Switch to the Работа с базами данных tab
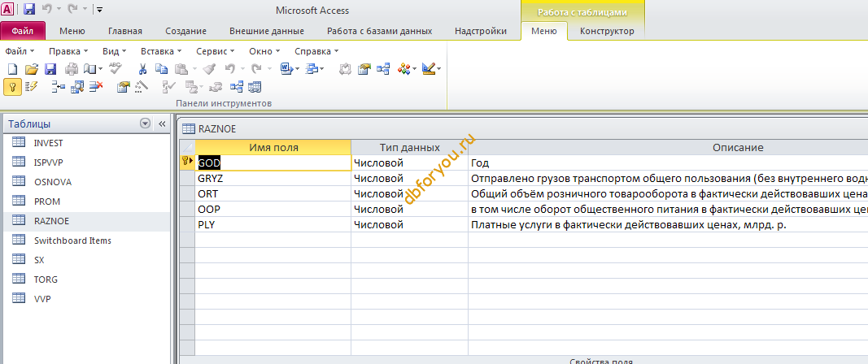868x364 pixels. (x=380, y=31)
